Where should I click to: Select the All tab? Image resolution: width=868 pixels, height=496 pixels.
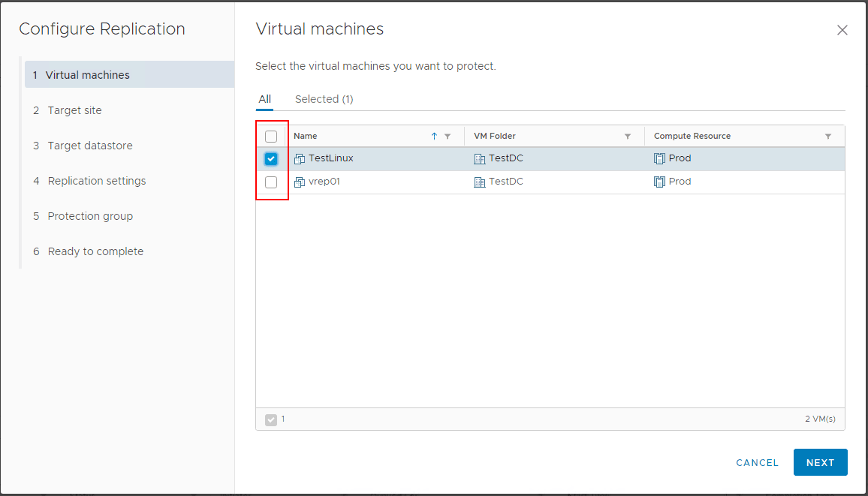[x=264, y=98]
